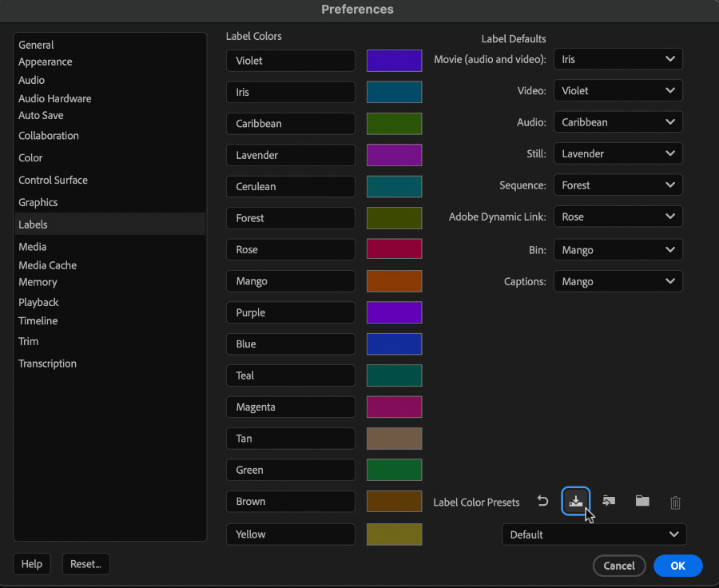Click the Cancel button
Image resolution: width=719 pixels, height=588 pixels.
(x=619, y=566)
